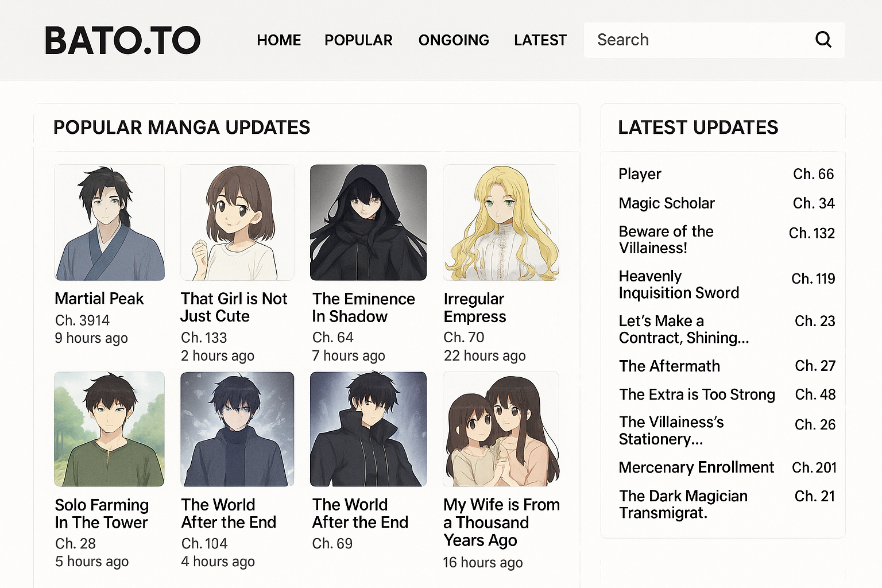Select Magic Scholar from latest updates
882x588 pixels.
click(667, 203)
